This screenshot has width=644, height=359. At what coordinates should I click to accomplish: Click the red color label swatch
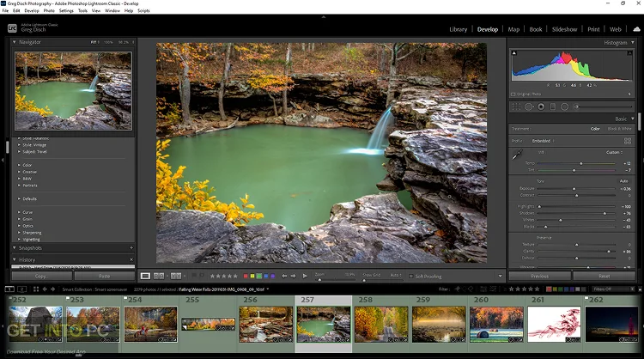pyautogui.click(x=245, y=276)
